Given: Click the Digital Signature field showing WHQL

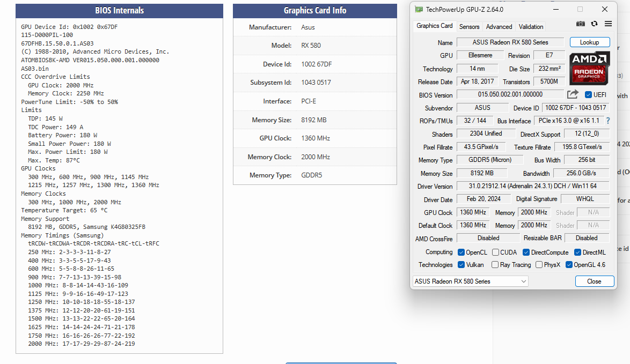Looking at the screenshot, I should 585,199.
